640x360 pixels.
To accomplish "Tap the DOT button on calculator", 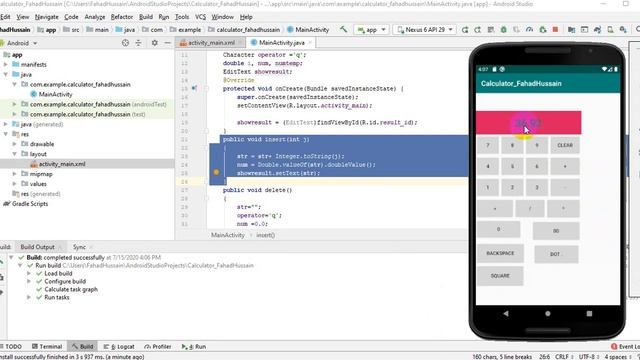I will tap(556, 254).
